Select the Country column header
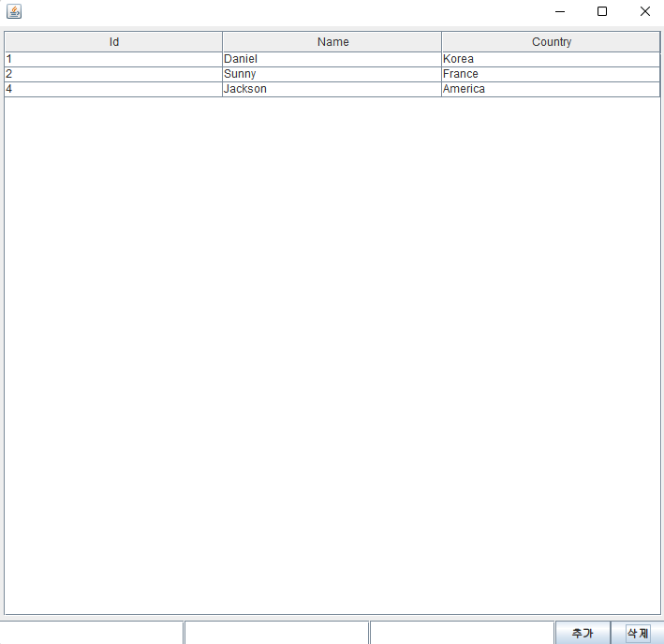 pyautogui.click(x=551, y=42)
